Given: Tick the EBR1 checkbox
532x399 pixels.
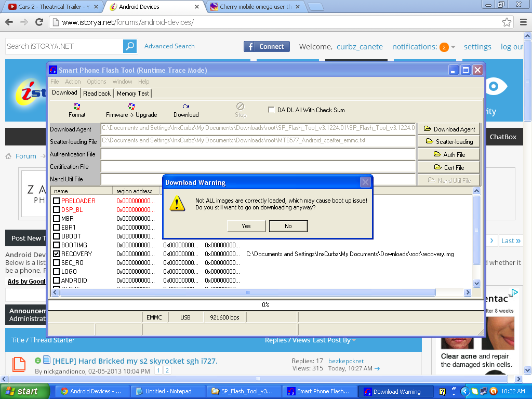Looking at the screenshot, I should click(x=56, y=228).
